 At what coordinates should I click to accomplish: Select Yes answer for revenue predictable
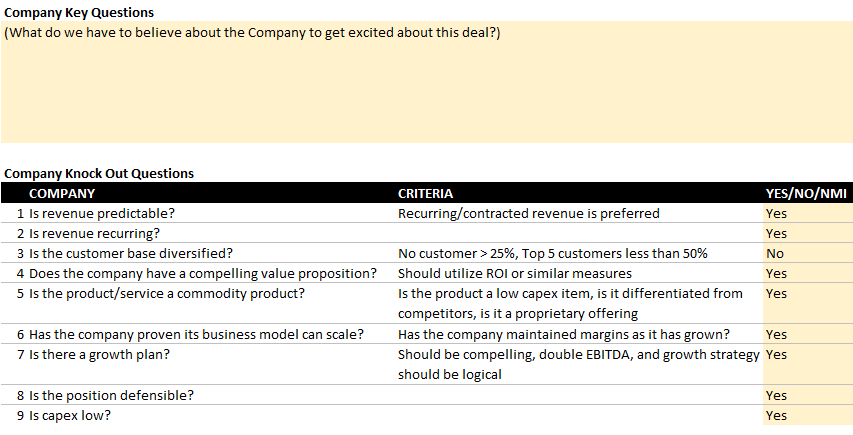(x=808, y=213)
